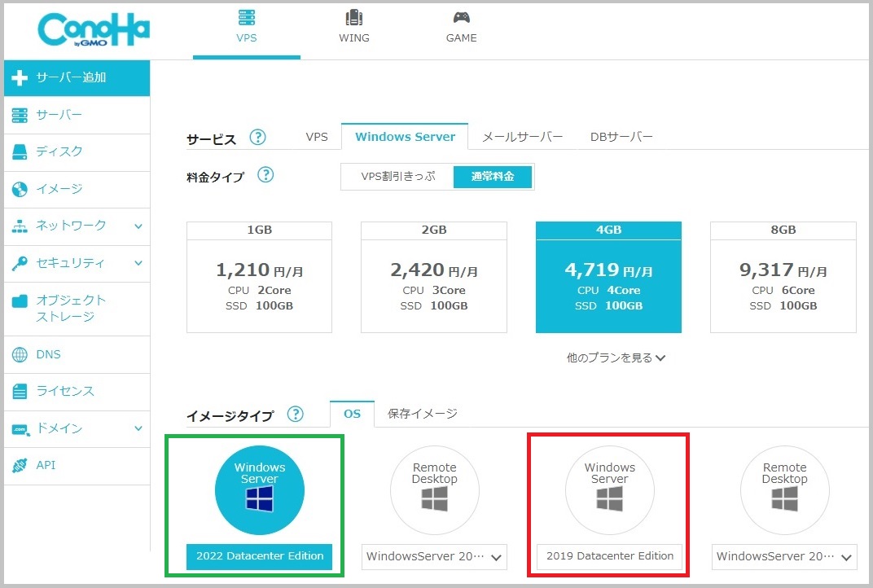
Task: Click the 4,719 円/月 price text
Action: tap(608, 270)
